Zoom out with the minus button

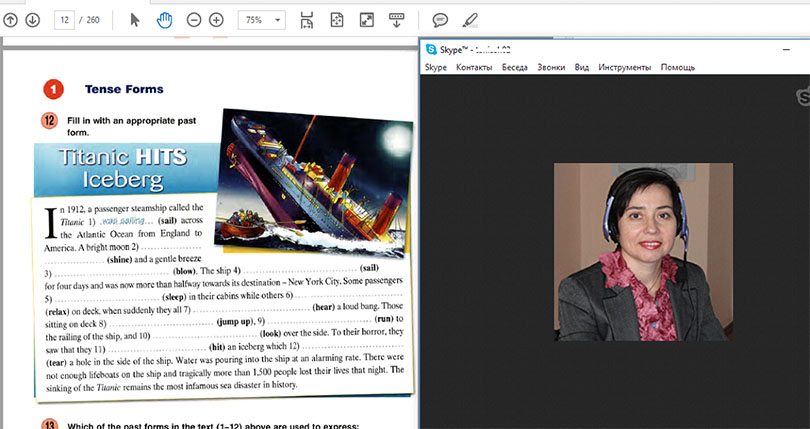pyautogui.click(x=194, y=20)
